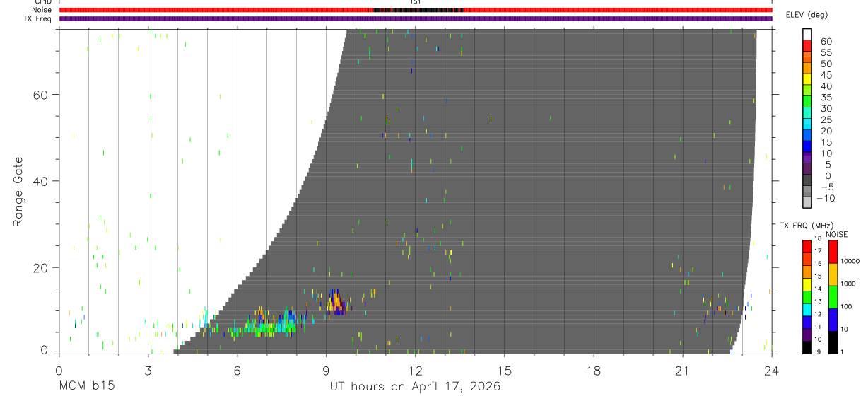Click the 'ELEV (deg)' colorbar title

pos(807,15)
